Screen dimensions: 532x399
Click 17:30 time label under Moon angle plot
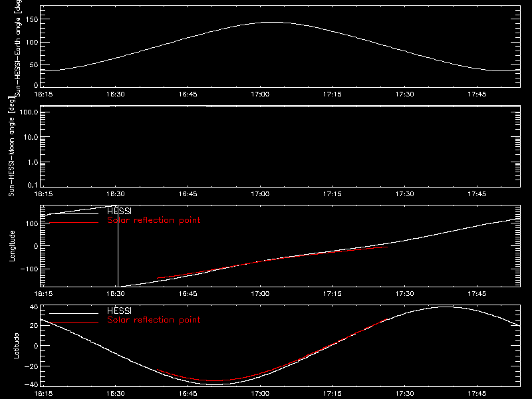pos(405,194)
